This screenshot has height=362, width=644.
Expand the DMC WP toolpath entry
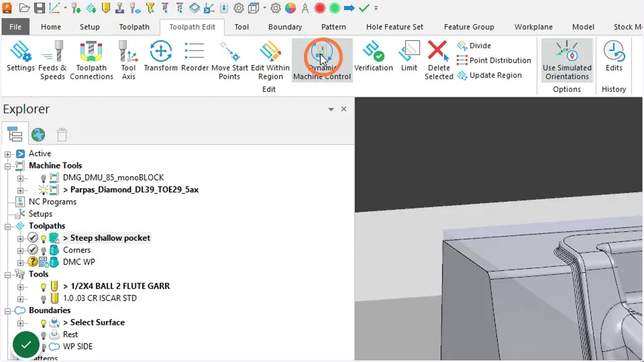pos(20,262)
